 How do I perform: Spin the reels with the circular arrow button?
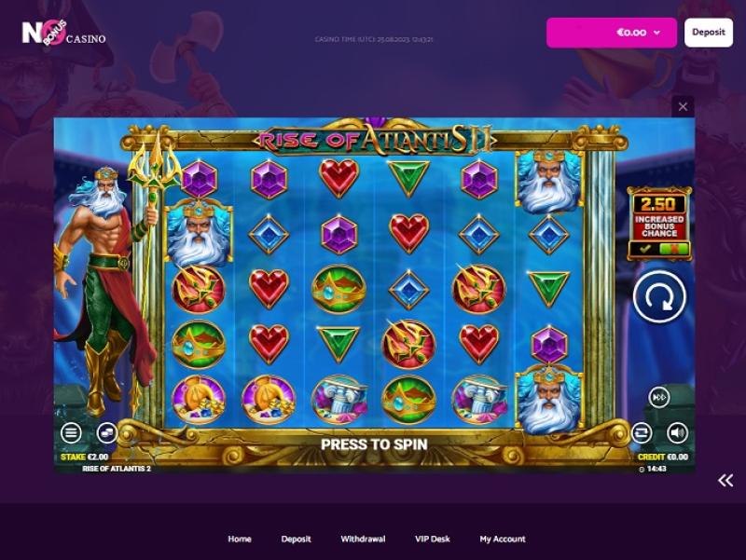coord(659,296)
